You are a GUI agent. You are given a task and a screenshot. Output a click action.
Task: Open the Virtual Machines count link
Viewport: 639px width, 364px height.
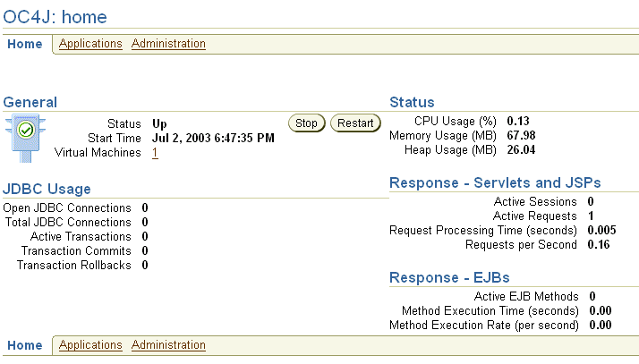pyautogui.click(x=155, y=153)
